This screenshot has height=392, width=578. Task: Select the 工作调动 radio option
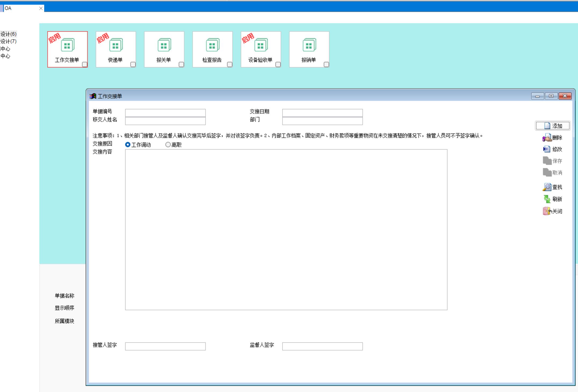[x=128, y=145]
